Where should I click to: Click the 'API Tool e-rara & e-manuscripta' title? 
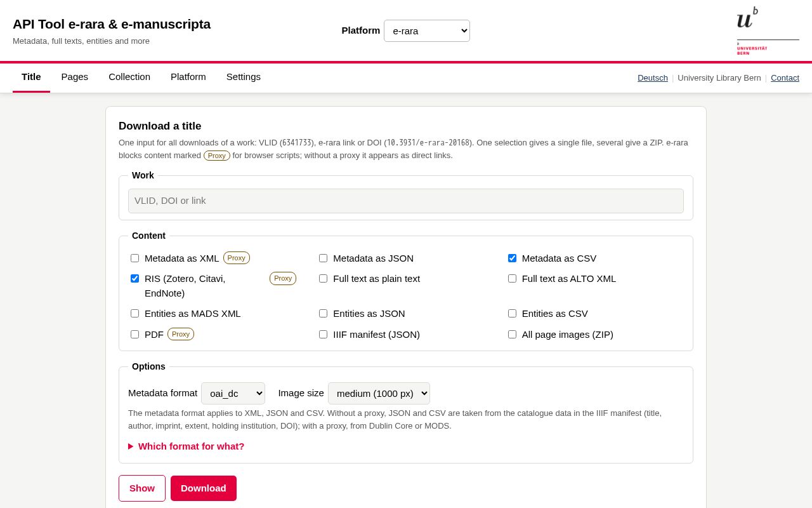point(112,24)
